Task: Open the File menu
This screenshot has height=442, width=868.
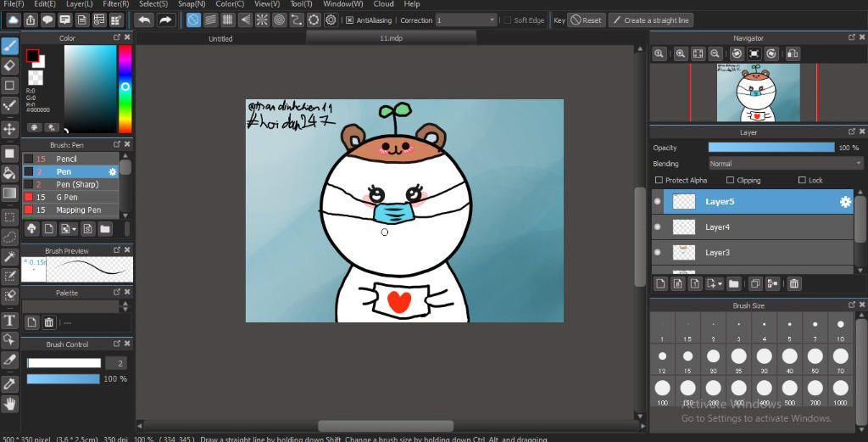Action: click(x=14, y=4)
